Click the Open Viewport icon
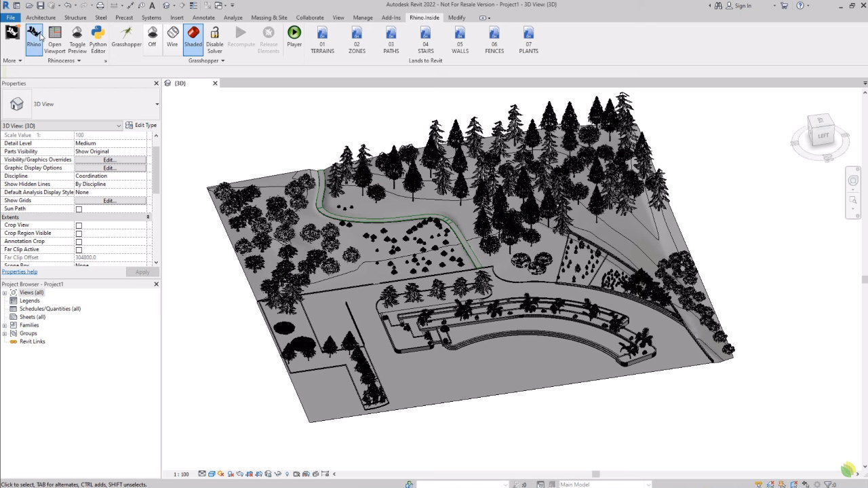 click(55, 37)
